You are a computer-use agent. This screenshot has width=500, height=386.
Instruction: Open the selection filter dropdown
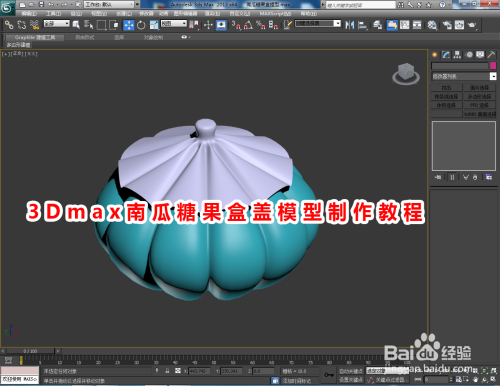click(x=57, y=24)
